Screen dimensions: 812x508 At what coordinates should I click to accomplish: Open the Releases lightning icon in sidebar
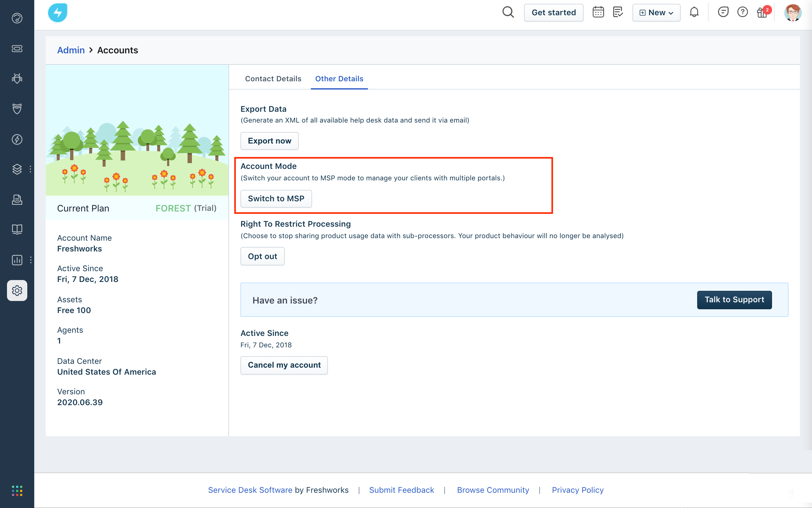(17, 139)
